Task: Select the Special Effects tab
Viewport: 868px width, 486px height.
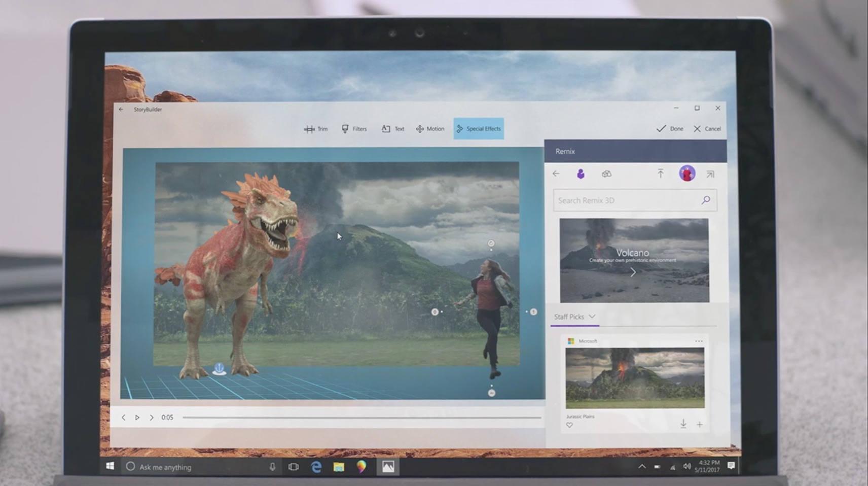Action: click(478, 129)
